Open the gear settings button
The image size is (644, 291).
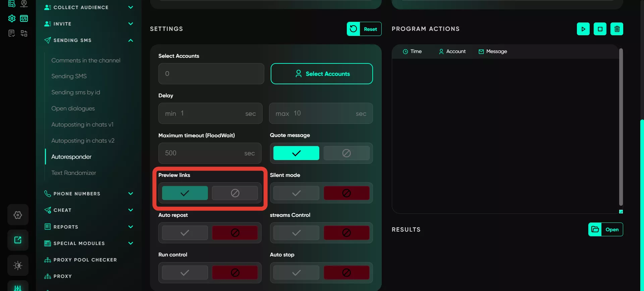(18, 215)
